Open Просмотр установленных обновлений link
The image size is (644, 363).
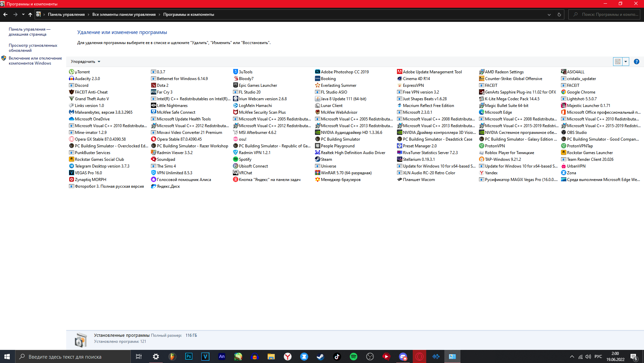click(x=33, y=48)
